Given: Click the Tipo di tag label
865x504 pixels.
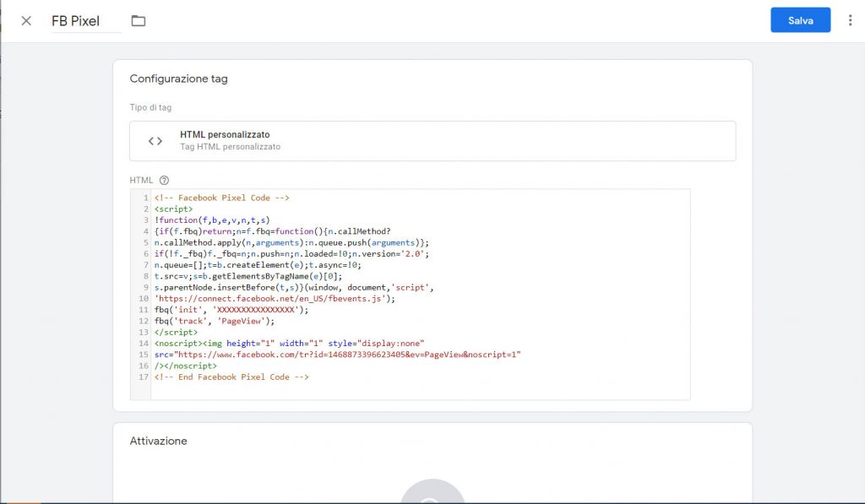Looking at the screenshot, I should (x=150, y=107).
